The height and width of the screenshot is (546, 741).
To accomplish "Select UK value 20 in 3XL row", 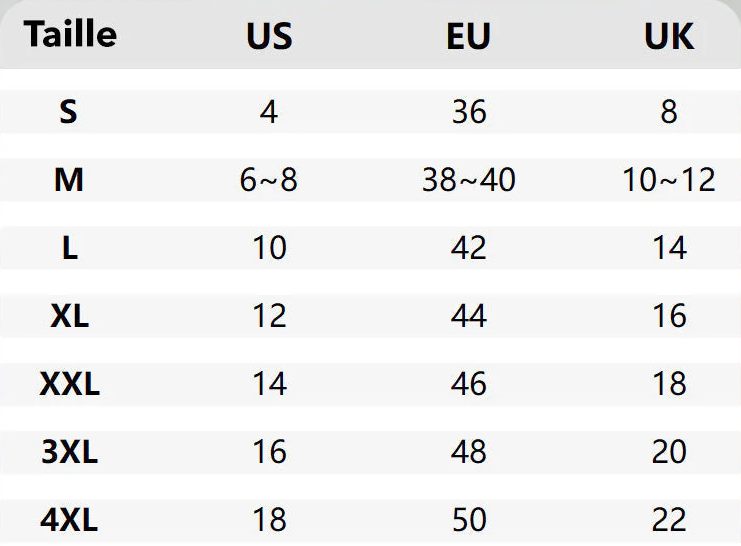I will [x=669, y=452].
